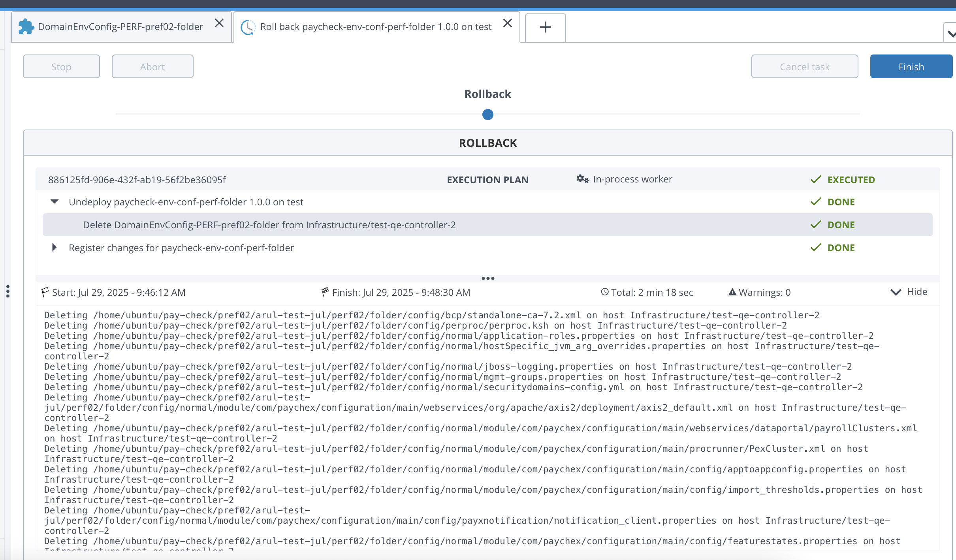Image resolution: width=956 pixels, height=560 pixels.
Task: Click the vertical three-dot handle on left edge
Action: click(x=8, y=291)
